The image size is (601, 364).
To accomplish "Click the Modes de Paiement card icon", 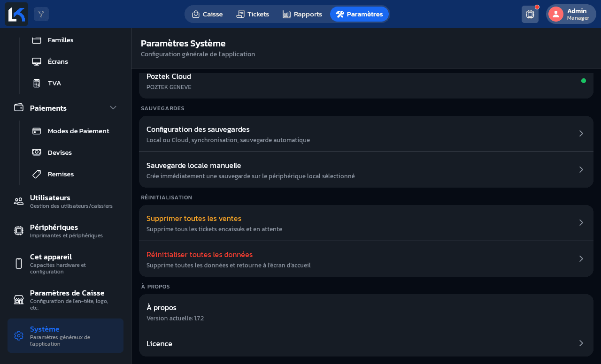I will [x=37, y=131].
